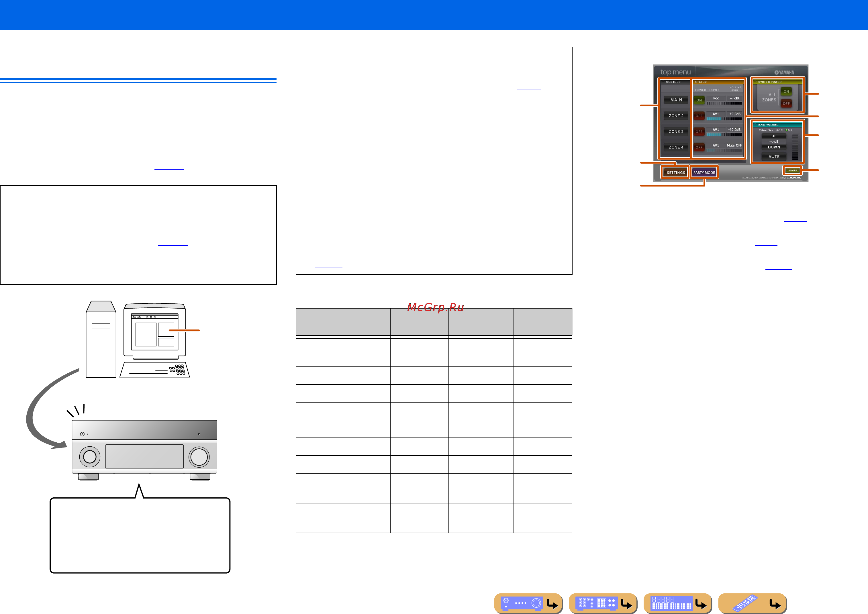Click the Yamaha logo in top menu
The height and width of the screenshot is (614, 868).
[x=784, y=72]
